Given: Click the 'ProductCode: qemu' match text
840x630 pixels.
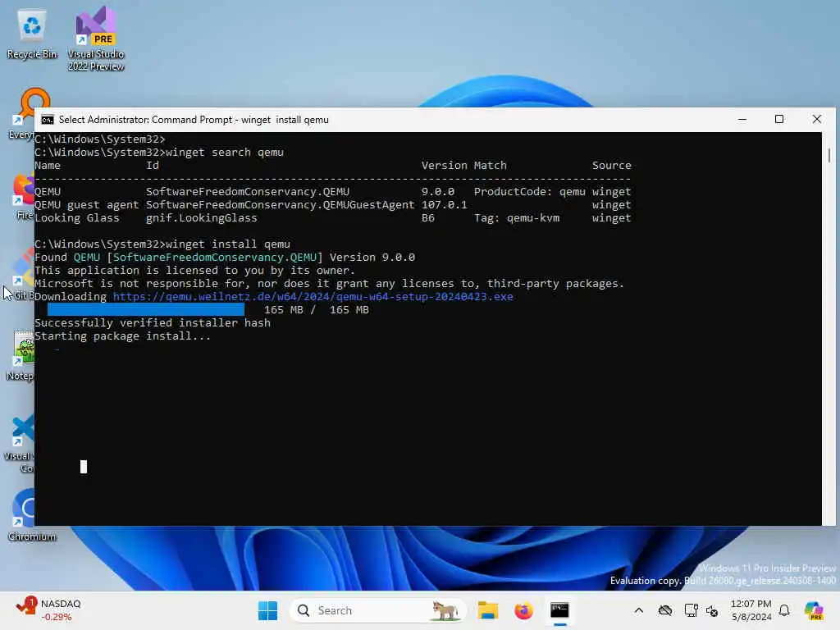Looking at the screenshot, I should pos(529,192).
